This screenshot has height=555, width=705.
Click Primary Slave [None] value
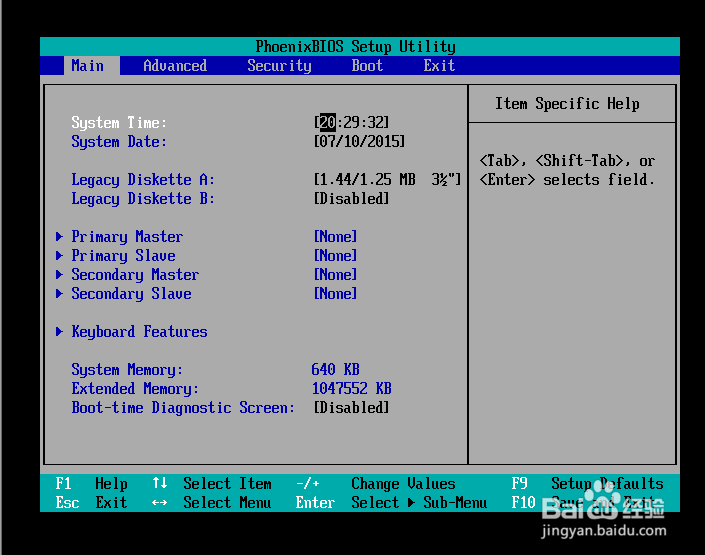pos(335,255)
